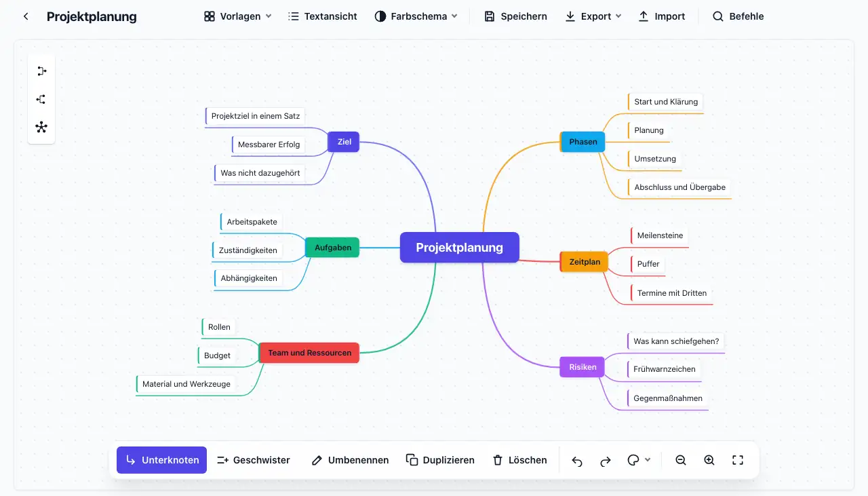This screenshot has width=868, height=496.
Task: Click the 'Start und Klärung' node
Action: (665, 102)
